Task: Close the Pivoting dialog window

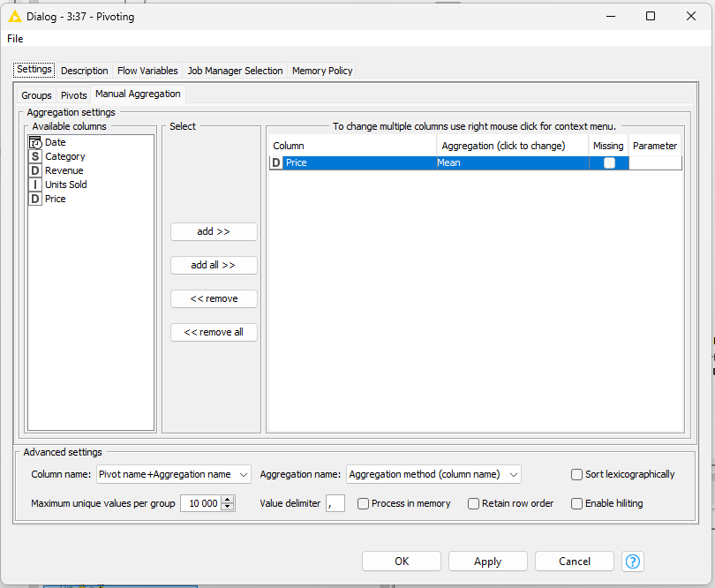Action: [x=691, y=17]
